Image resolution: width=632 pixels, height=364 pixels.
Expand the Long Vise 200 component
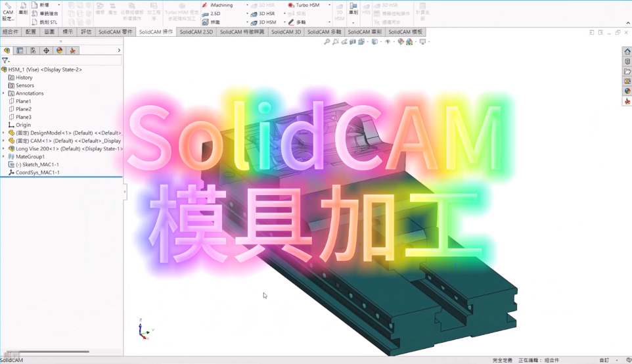coord(4,148)
